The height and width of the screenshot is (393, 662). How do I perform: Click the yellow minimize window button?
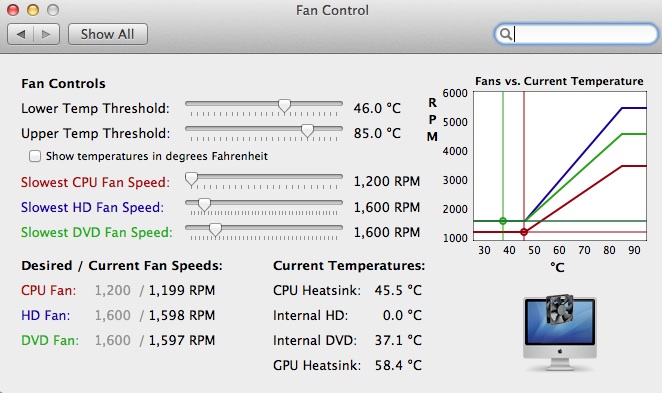tap(33, 10)
